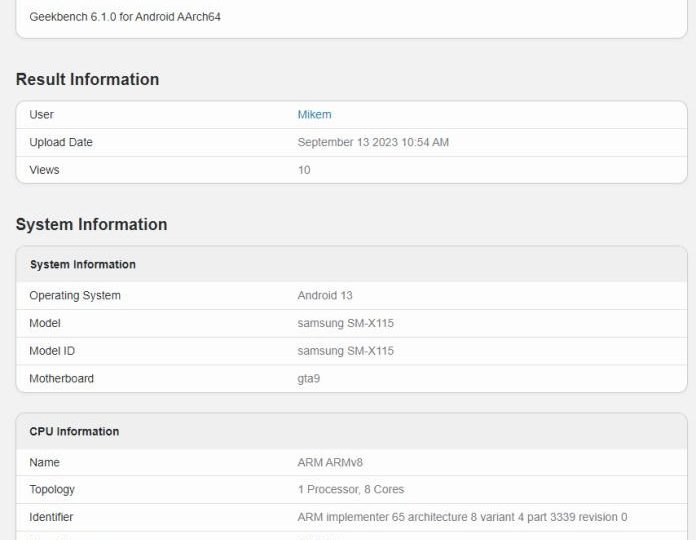Viewport: 696px width, 540px height.
Task: Open the Mikem user profile link
Action: [314, 114]
